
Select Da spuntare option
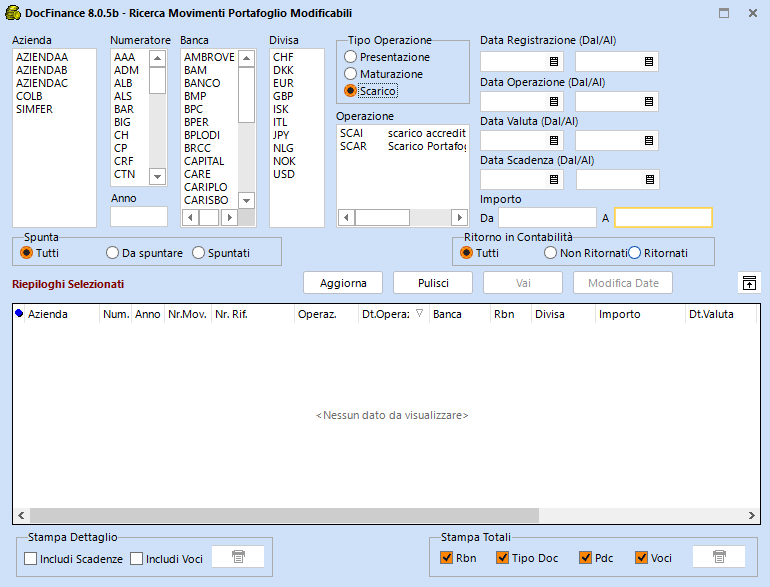pyautogui.click(x=112, y=253)
